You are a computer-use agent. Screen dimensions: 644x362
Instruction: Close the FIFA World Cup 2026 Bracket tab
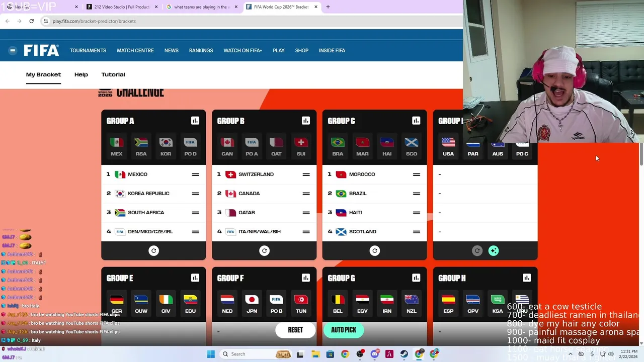tap(316, 7)
